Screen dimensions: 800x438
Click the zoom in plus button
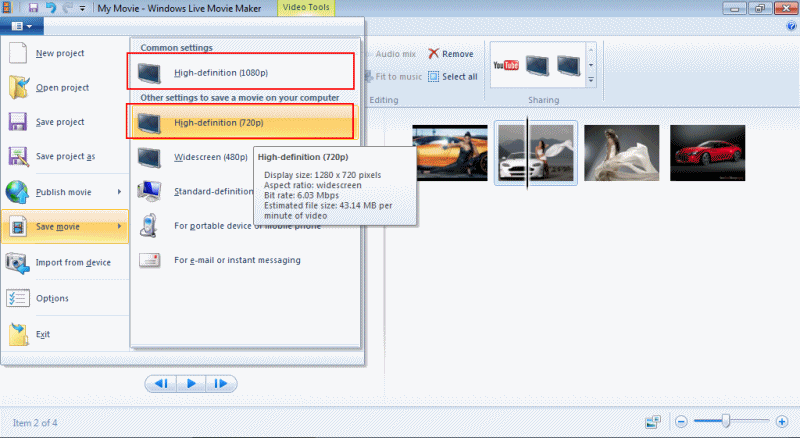[x=782, y=422]
